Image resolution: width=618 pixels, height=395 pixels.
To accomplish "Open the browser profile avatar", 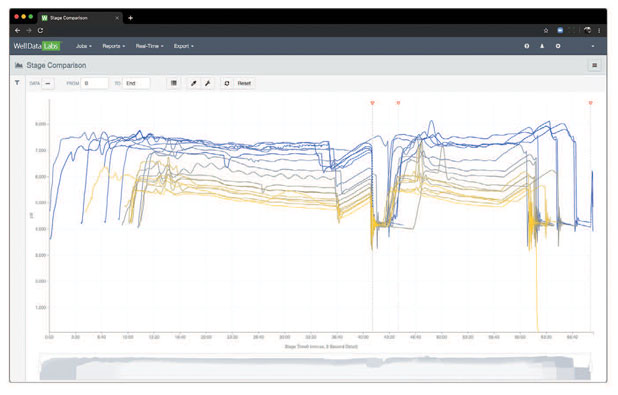I will click(x=587, y=30).
